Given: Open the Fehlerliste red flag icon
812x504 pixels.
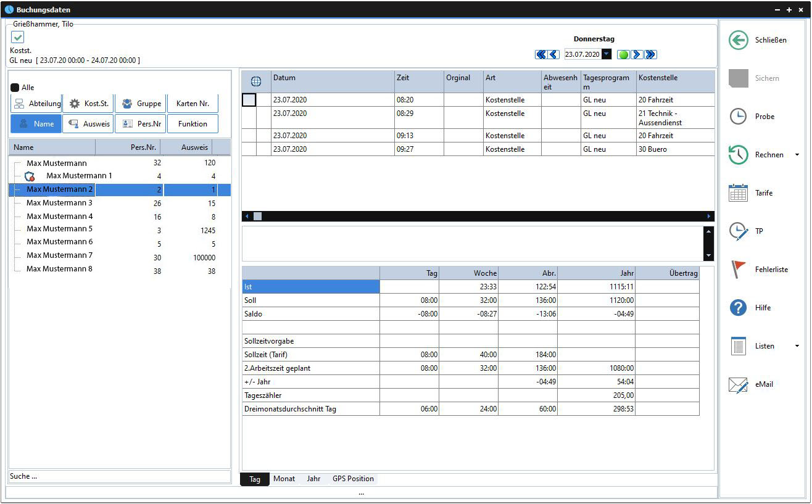Looking at the screenshot, I should 738,270.
